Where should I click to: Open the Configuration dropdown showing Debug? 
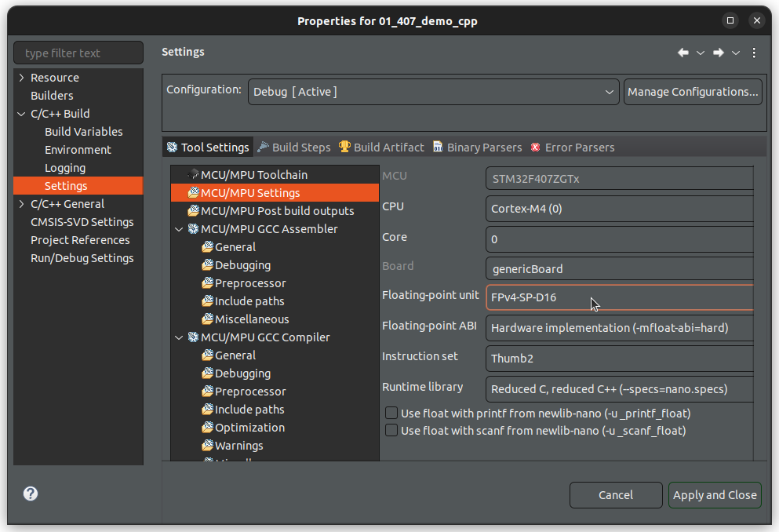click(x=433, y=92)
